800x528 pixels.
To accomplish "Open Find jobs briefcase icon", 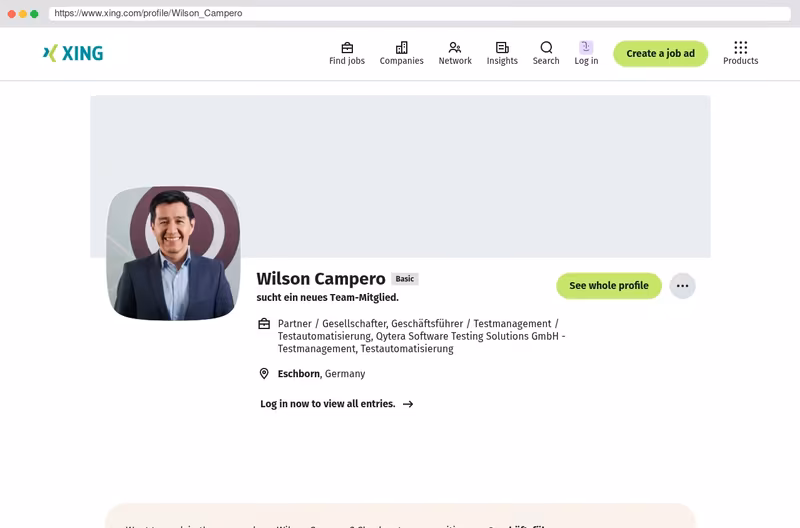I will [347, 47].
